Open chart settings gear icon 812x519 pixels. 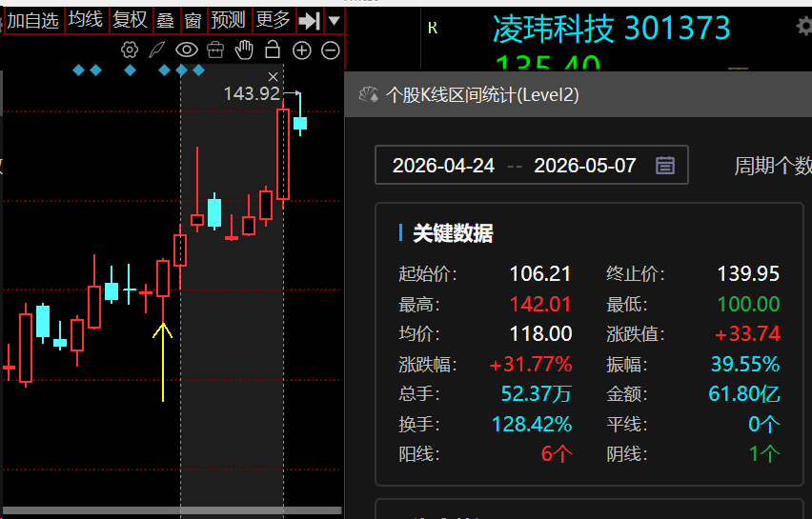pyautogui.click(x=130, y=50)
